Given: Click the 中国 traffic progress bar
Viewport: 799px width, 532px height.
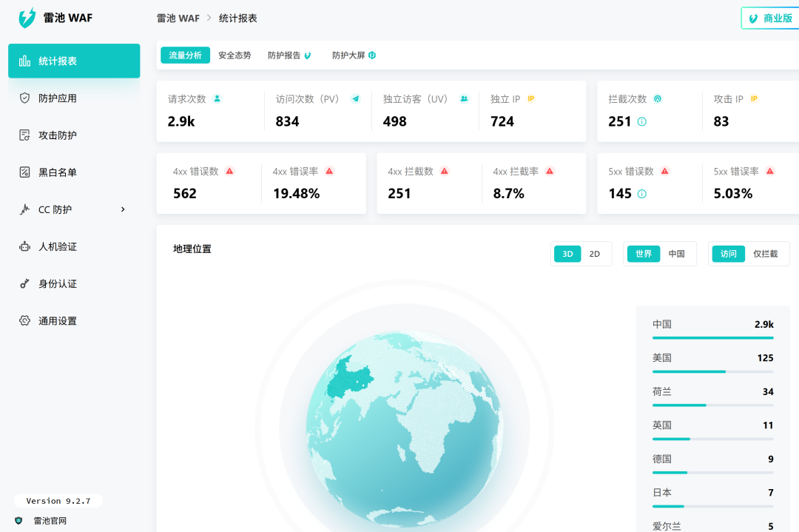Looking at the screenshot, I should point(712,337).
